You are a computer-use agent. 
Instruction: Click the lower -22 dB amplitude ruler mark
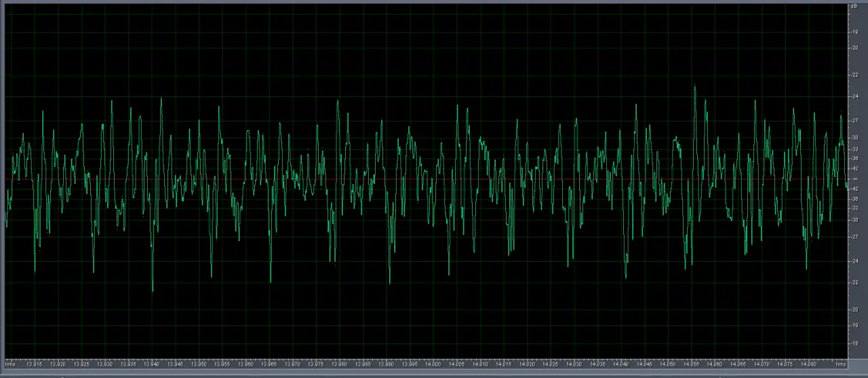point(854,282)
